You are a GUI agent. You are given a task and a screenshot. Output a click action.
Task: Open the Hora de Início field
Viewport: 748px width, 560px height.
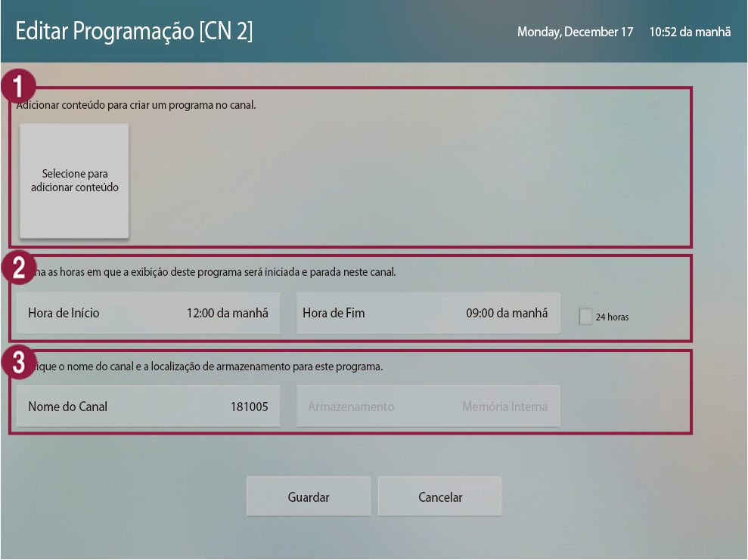(x=148, y=313)
